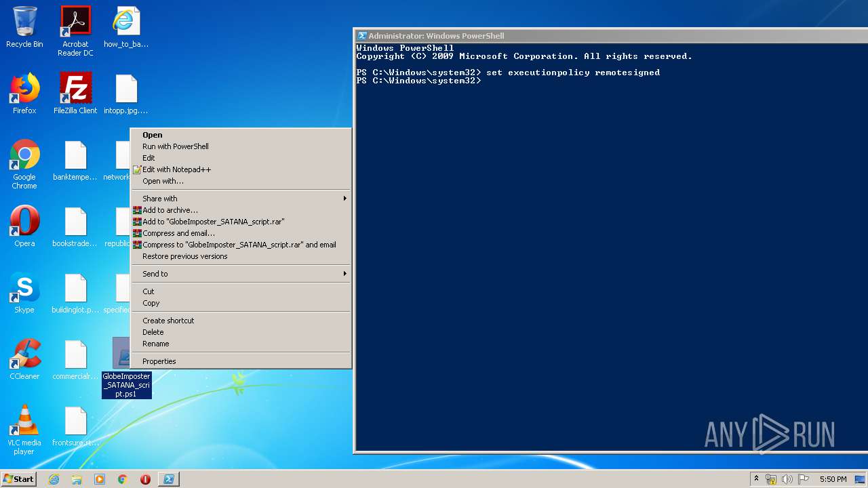Viewport: 868px width, 488px height.
Task: Choose Delete in the context menu
Action: [241, 332]
